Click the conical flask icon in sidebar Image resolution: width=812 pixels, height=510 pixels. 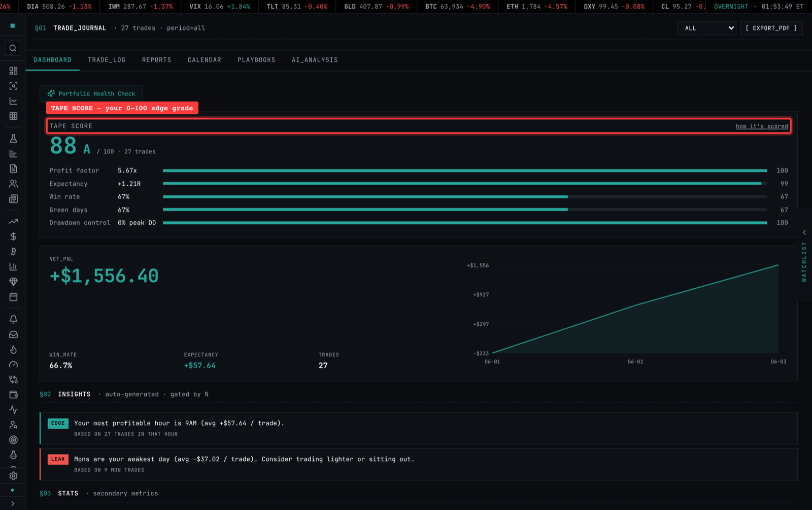point(13,139)
